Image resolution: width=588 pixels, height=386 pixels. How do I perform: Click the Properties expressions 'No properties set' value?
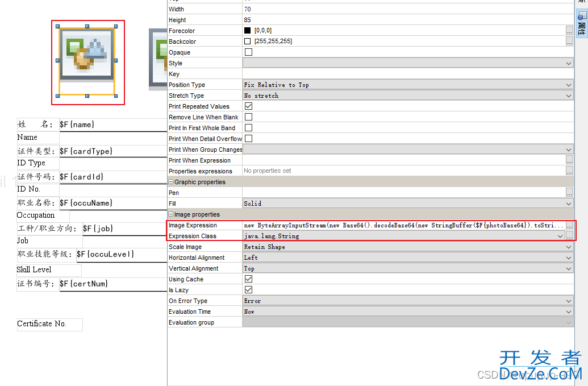pos(268,171)
